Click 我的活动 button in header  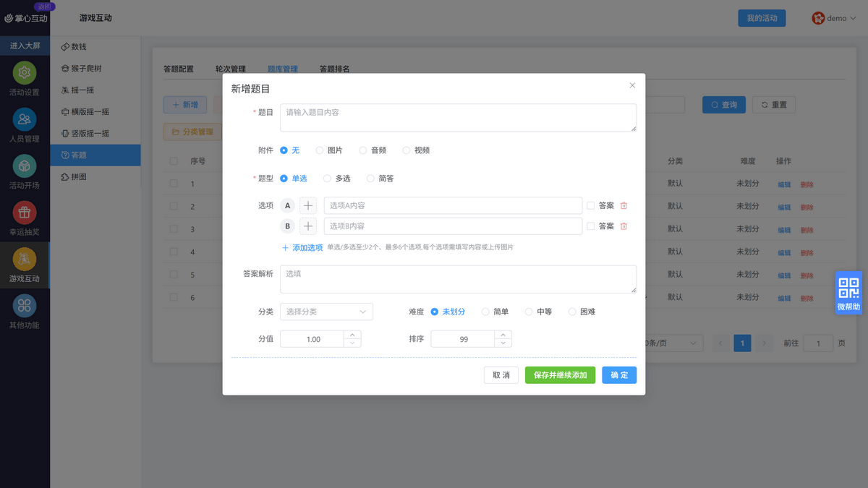[762, 18]
